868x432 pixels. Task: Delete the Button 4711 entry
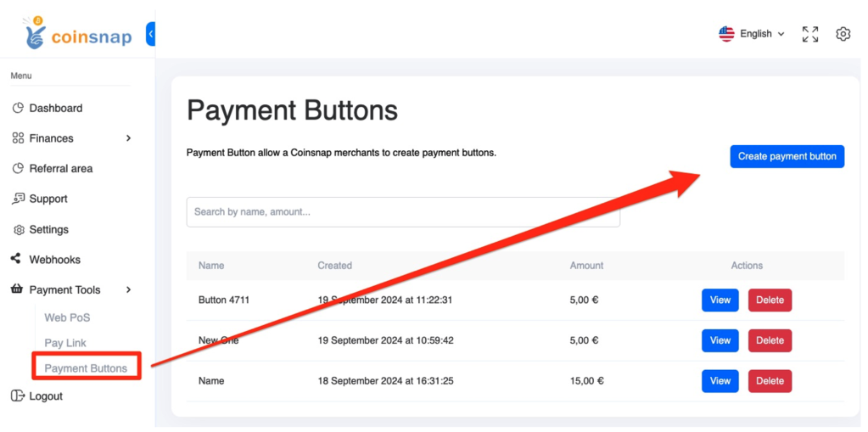(770, 300)
